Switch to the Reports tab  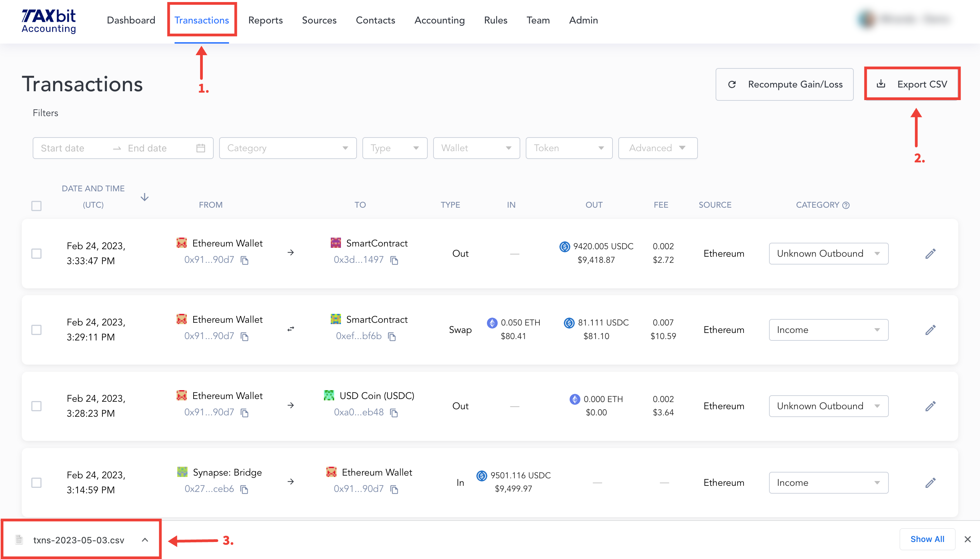(265, 20)
